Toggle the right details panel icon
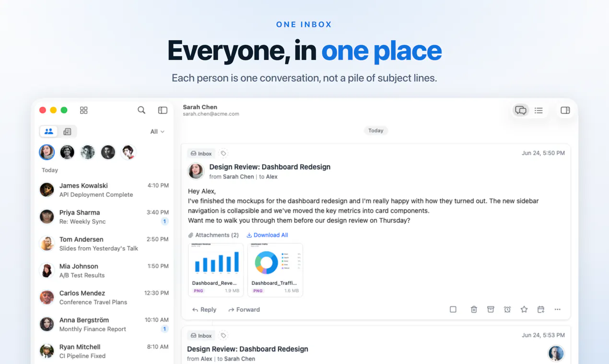The image size is (609, 364). click(565, 111)
